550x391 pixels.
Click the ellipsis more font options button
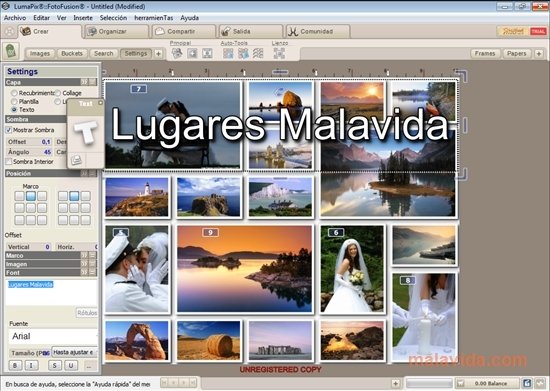point(89,365)
